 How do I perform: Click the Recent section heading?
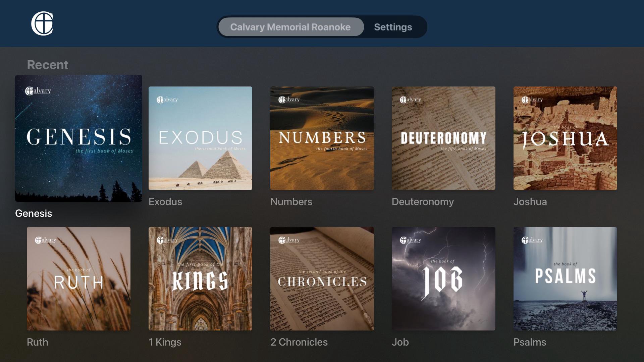47,65
